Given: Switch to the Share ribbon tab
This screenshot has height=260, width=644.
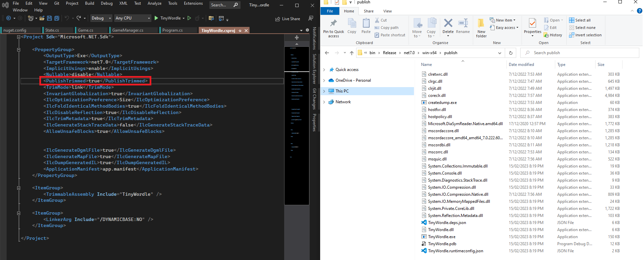Looking at the screenshot, I should point(369,11).
